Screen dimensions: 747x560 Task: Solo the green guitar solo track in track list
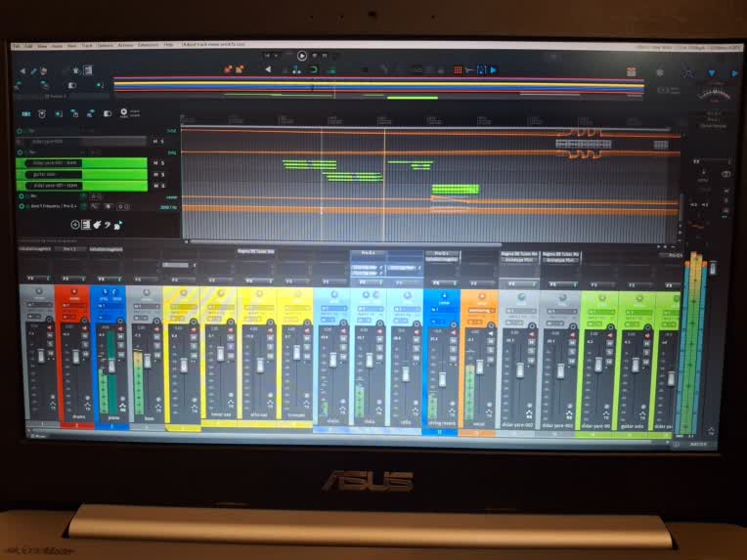(162, 174)
